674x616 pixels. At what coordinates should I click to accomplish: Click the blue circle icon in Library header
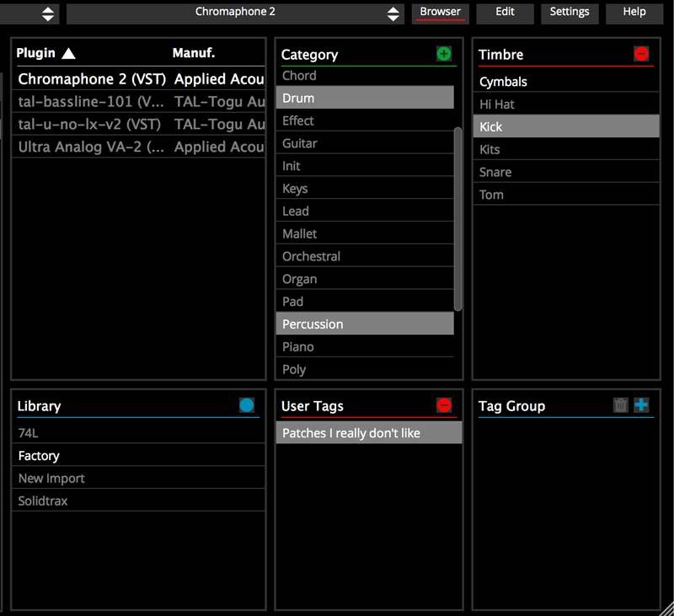[x=247, y=405]
